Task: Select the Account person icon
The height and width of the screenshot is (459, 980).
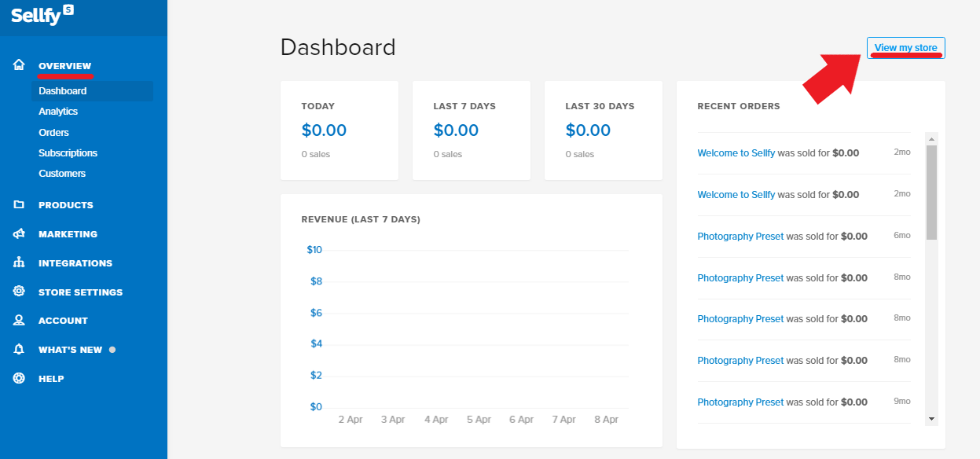Action: [18, 320]
